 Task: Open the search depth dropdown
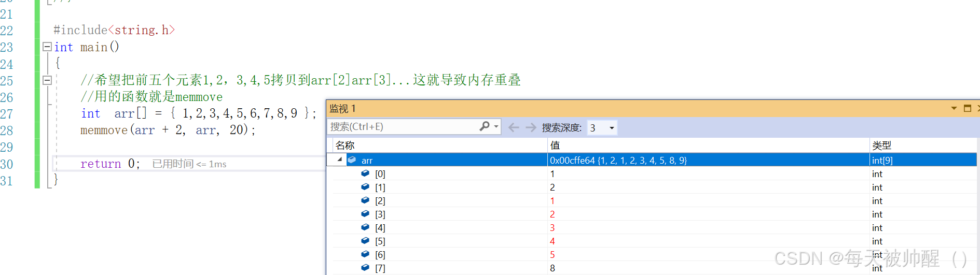[612, 128]
